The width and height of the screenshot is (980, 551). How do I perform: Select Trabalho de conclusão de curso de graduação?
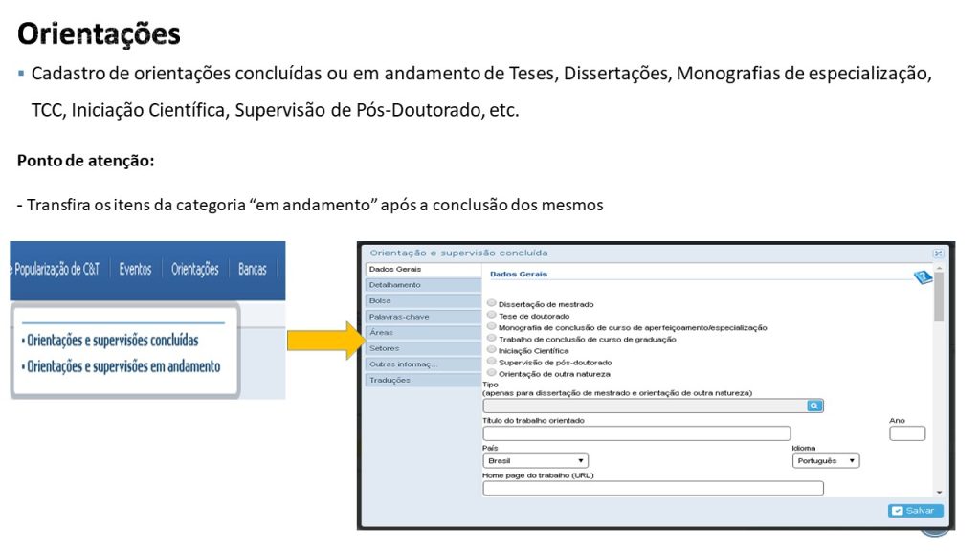click(492, 338)
